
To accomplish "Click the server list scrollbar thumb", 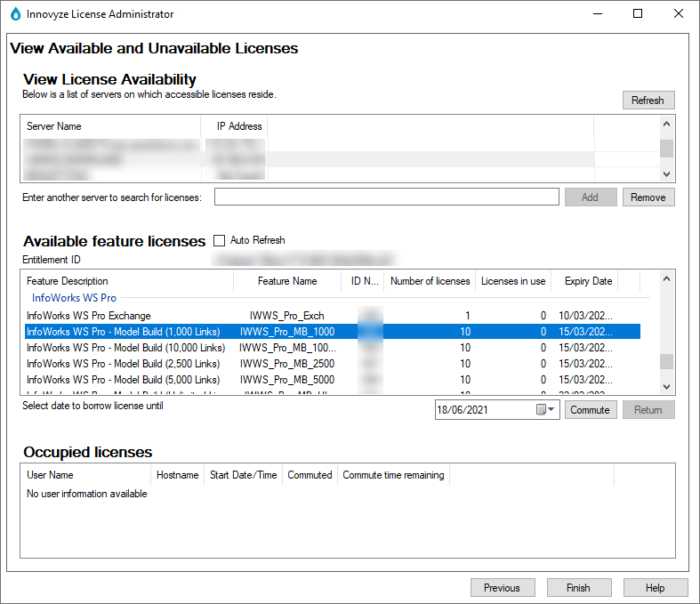I will 666,149.
